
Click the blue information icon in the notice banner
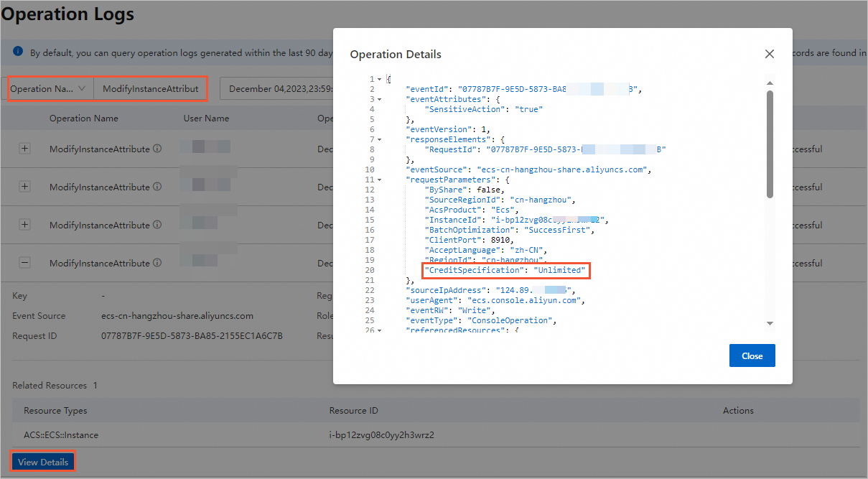pos(18,52)
